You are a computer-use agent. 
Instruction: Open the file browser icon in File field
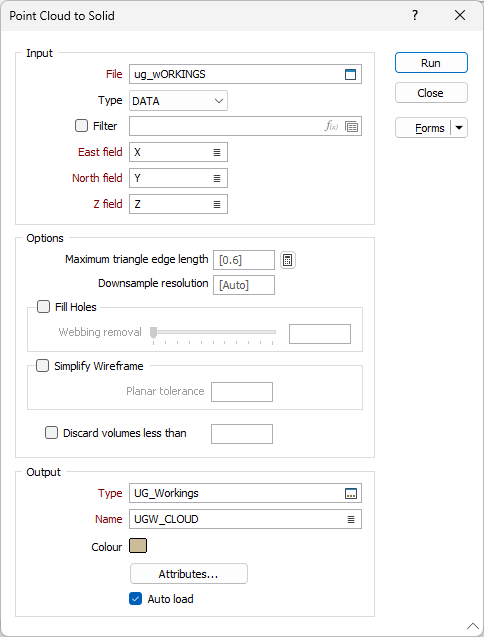[350, 74]
